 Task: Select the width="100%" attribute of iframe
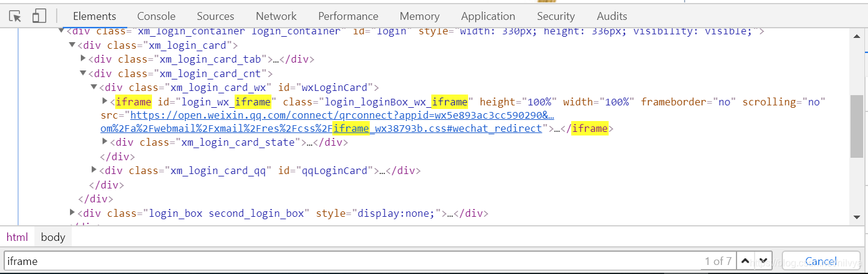[598, 102]
